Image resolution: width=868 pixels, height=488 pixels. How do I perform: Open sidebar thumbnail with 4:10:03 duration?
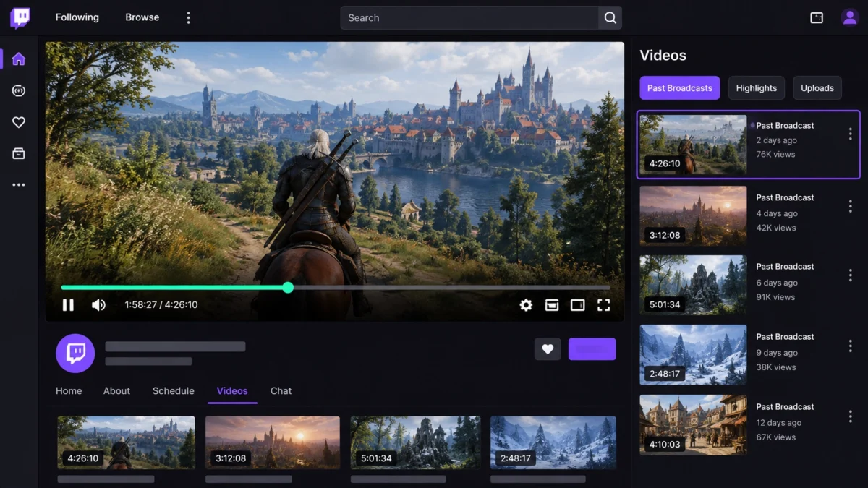(x=693, y=424)
